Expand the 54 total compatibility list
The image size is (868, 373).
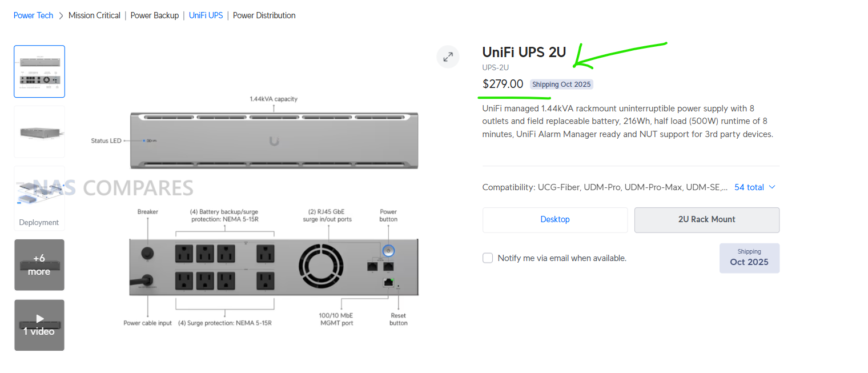click(749, 187)
